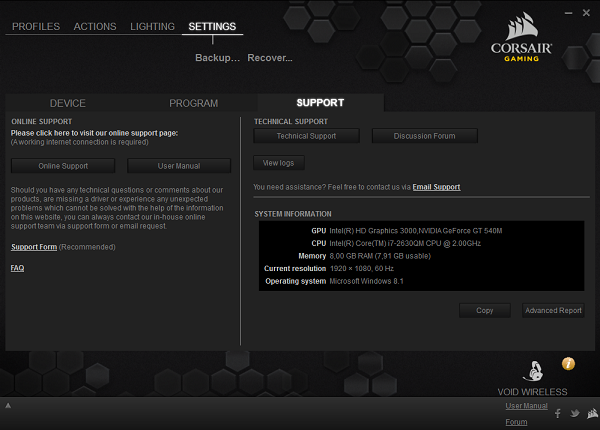This screenshot has width=600, height=430.
Task: Click the View logs button
Action: point(279,163)
